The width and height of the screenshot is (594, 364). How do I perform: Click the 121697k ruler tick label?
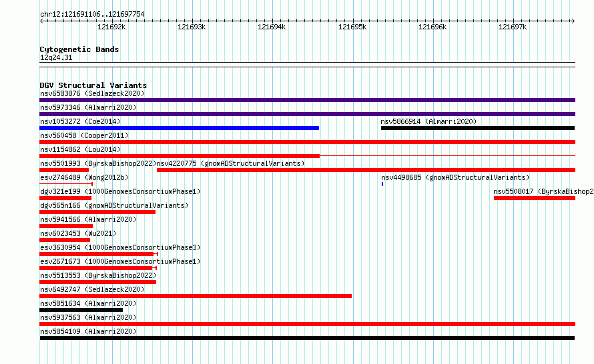tap(513, 27)
